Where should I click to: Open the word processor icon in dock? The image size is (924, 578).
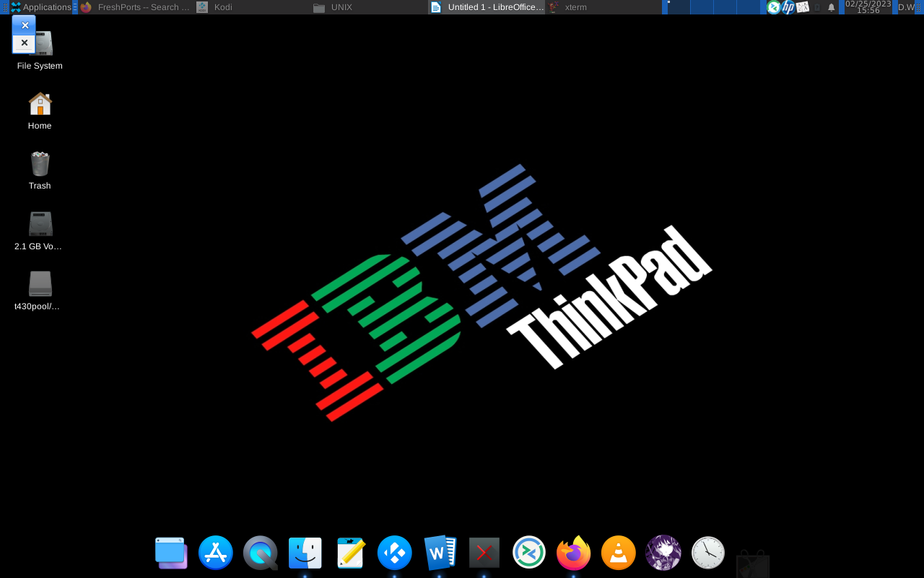click(439, 553)
